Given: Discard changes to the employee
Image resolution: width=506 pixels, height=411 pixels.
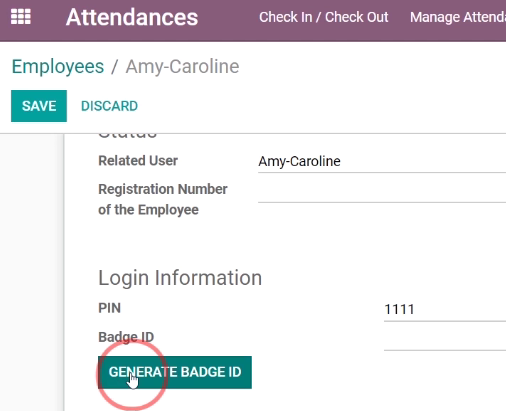Looking at the screenshot, I should point(109,106).
